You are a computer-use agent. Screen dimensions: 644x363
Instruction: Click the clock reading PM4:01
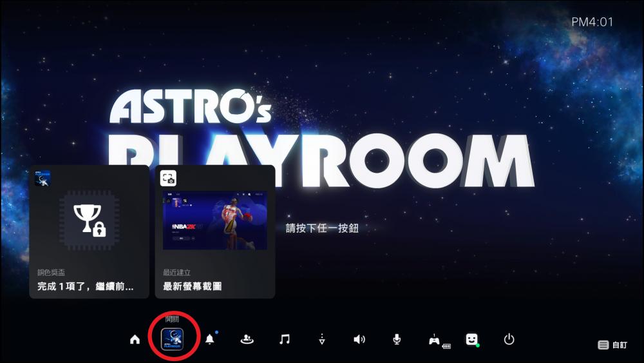pyautogui.click(x=592, y=22)
